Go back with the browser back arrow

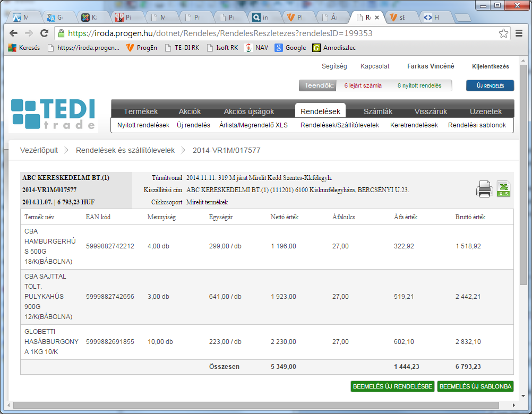point(14,33)
